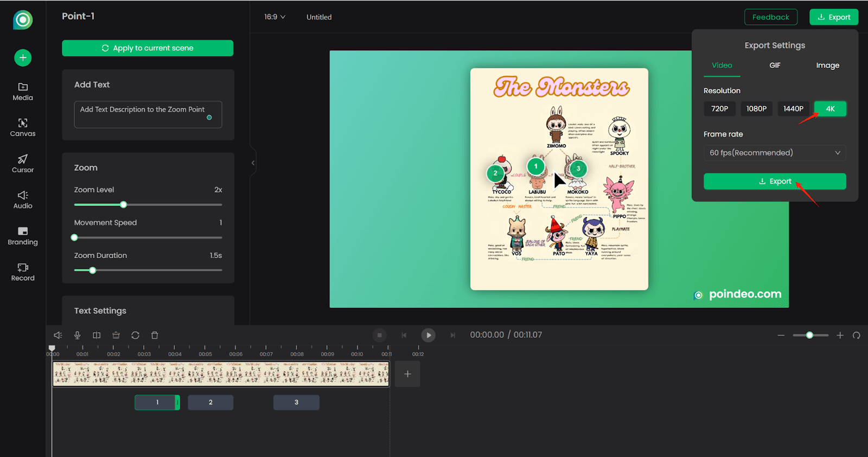868x457 pixels.
Task: Click the Point-1 panel title
Action: click(x=78, y=16)
